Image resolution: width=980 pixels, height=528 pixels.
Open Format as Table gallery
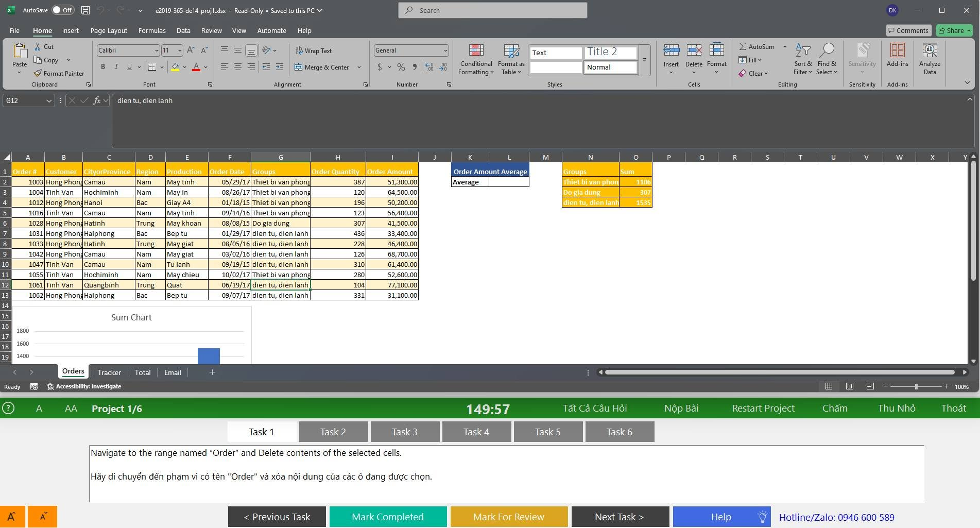pyautogui.click(x=511, y=59)
